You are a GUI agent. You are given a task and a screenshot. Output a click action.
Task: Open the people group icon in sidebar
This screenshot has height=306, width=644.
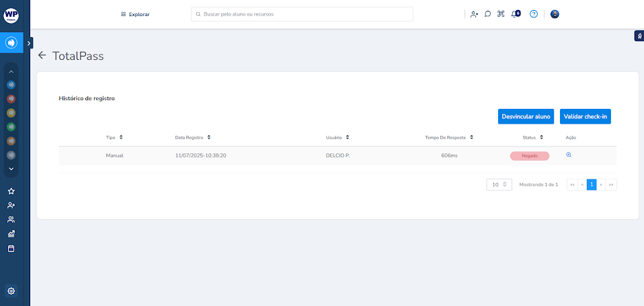(11, 220)
